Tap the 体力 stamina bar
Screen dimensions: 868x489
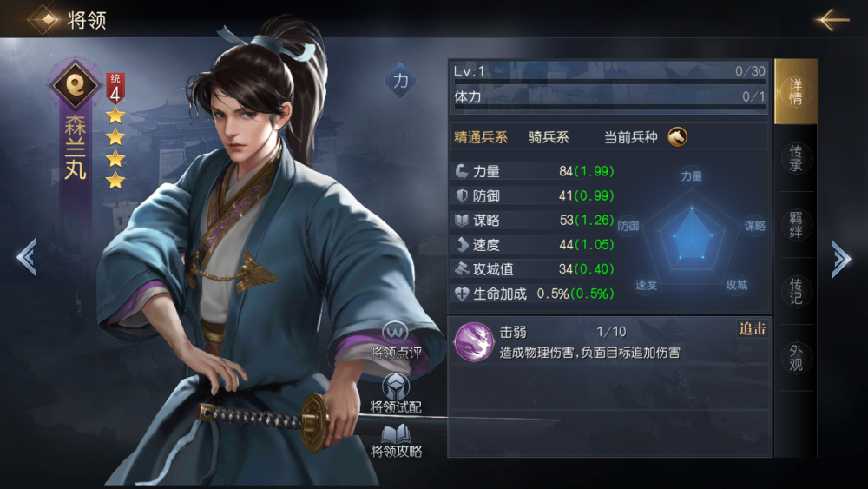609,99
